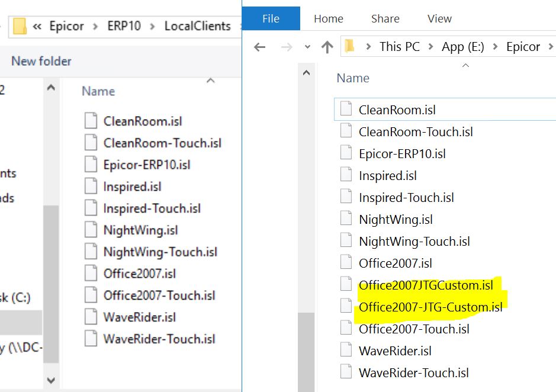Viewport: 556px width, 392px height.
Task: Select Inspired.isl in left window
Action: pyautogui.click(x=132, y=187)
